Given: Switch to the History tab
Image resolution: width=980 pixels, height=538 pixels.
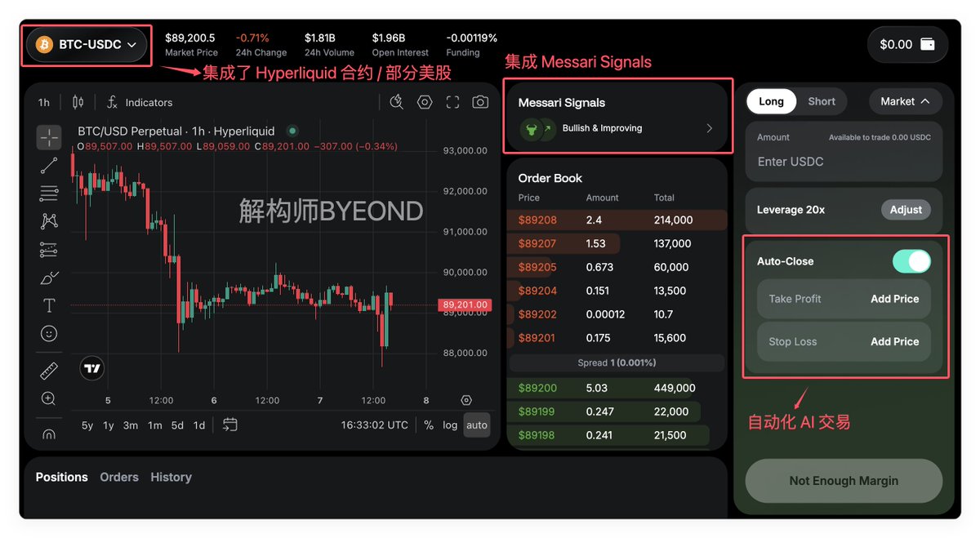Looking at the screenshot, I should click(171, 477).
